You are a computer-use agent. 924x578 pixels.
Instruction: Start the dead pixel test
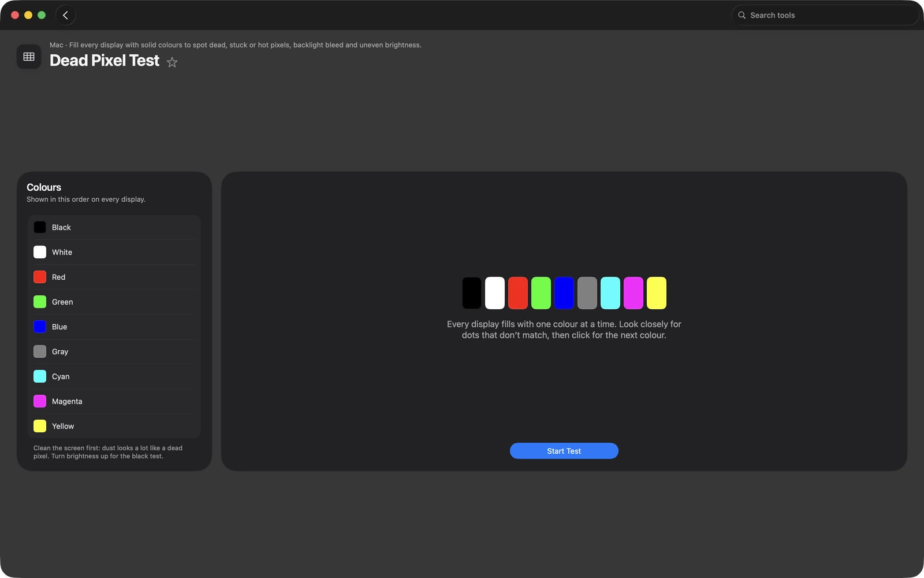pyautogui.click(x=564, y=451)
